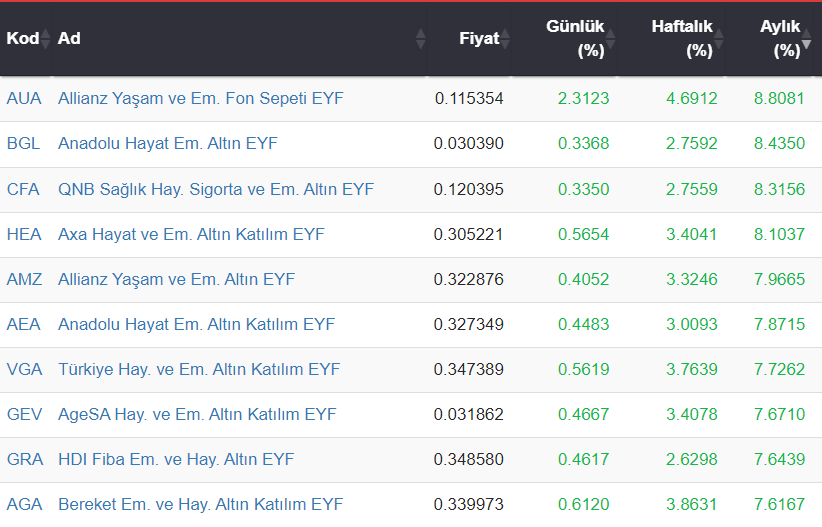Image resolution: width=822 pixels, height=527 pixels.
Task: Open fund code AUA link
Action: coord(24,99)
